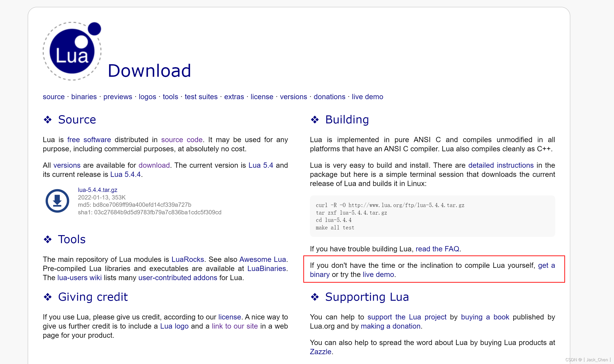Image resolution: width=614 pixels, height=364 pixels.
Task: Select tools in top navigation
Action: tap(170, 97)
